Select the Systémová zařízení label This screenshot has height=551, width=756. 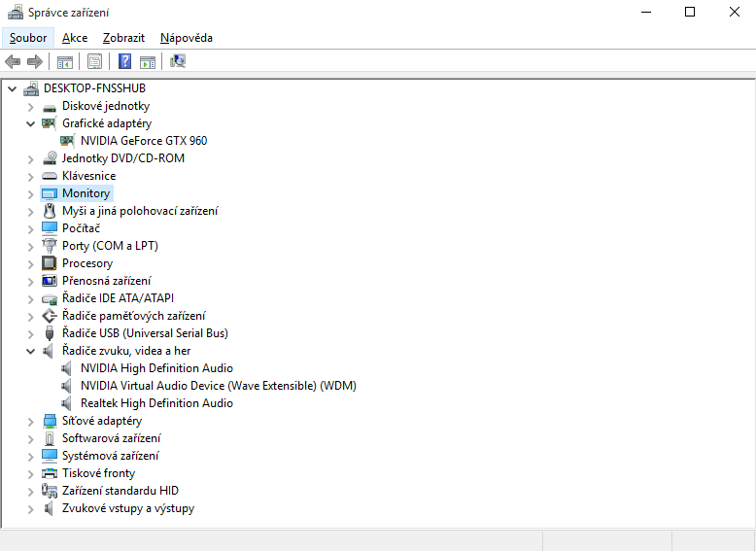pos(110,456)
